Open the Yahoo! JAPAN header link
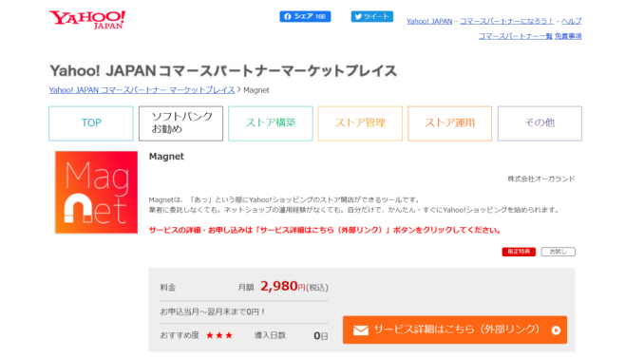The width and height of the screenshot is (644, 358). point(429,21)
